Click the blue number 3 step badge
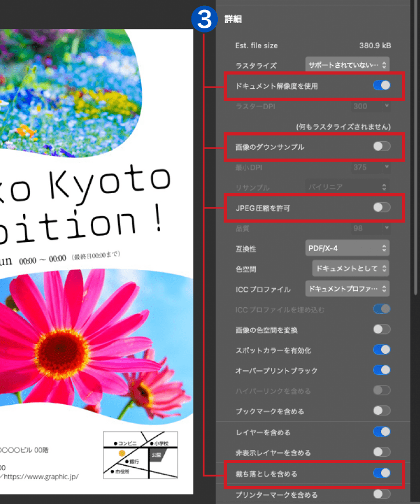 pyautogui.click(x=206, y=19)
